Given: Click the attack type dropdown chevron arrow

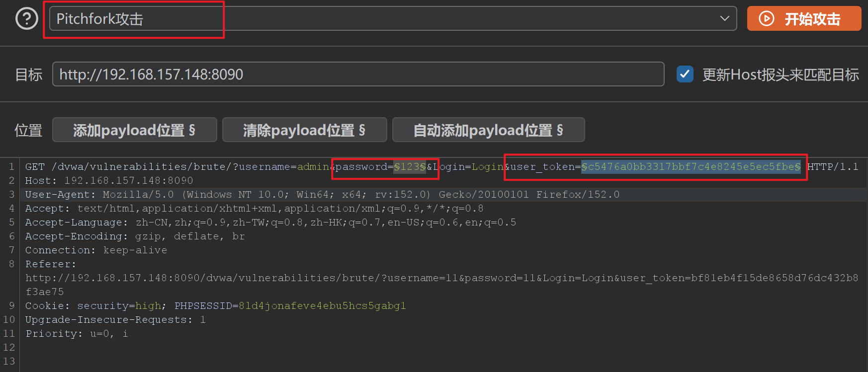Looking at the screenshot, I should click(724, 18).
